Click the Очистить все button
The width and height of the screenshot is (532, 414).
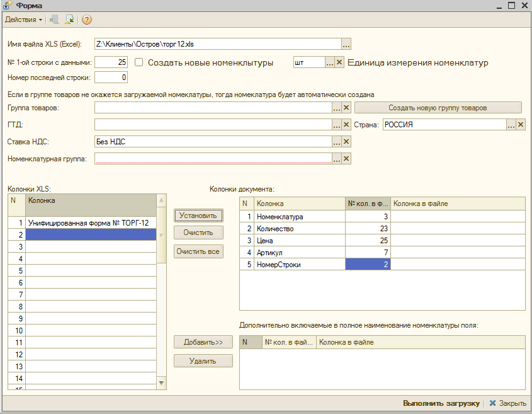pos(198,251)
